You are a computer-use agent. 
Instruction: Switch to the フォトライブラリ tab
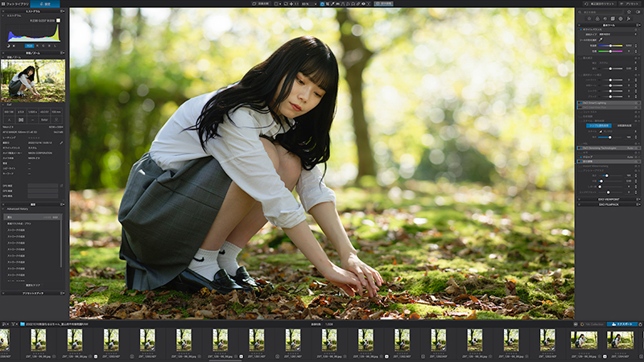click(x=14, y=4)
